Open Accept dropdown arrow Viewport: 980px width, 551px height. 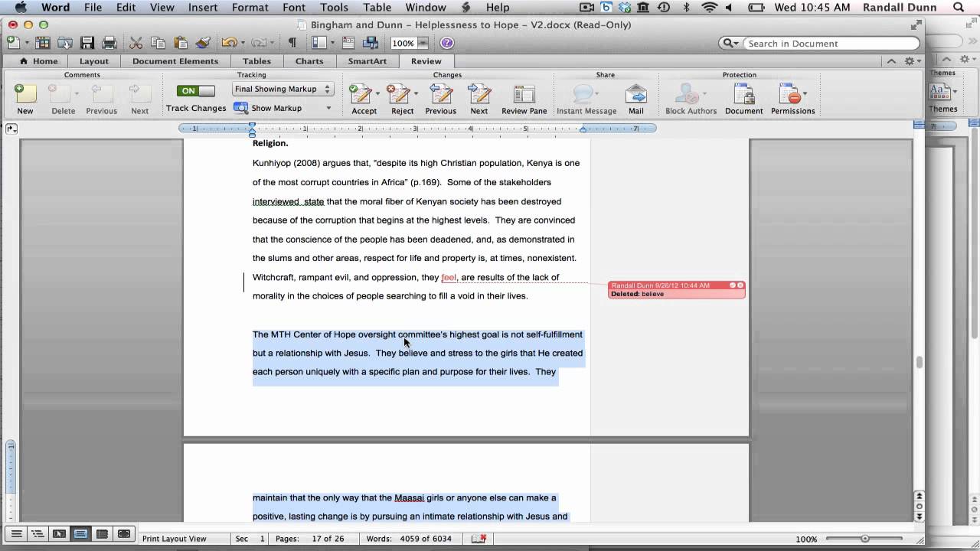[377, 93]
